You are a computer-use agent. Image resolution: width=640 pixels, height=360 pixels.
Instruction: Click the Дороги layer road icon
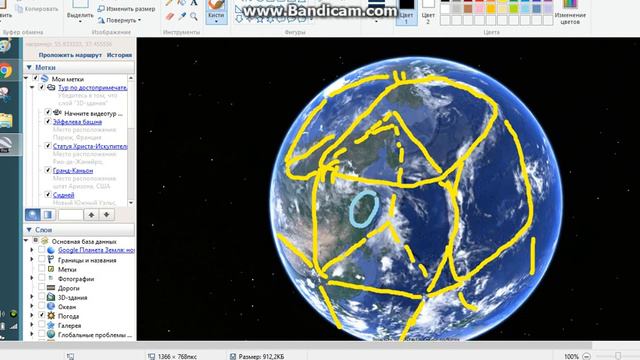[51, 288]
